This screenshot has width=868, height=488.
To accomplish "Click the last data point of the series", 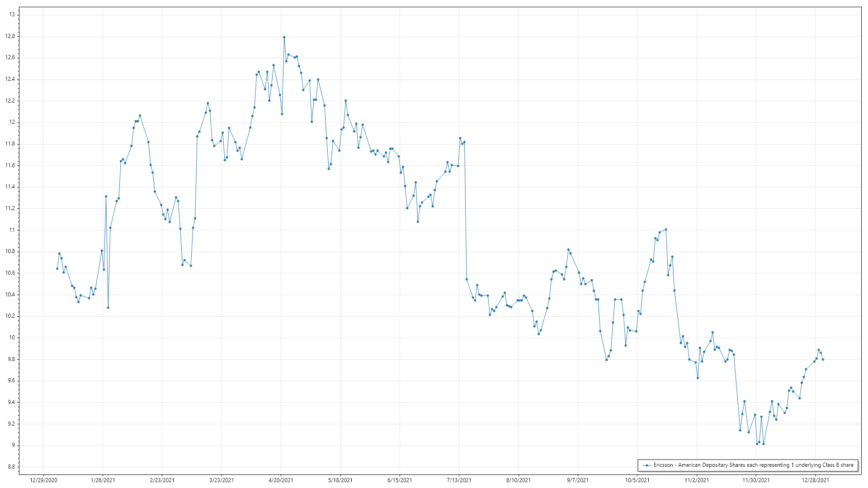I will coord(823,360).
